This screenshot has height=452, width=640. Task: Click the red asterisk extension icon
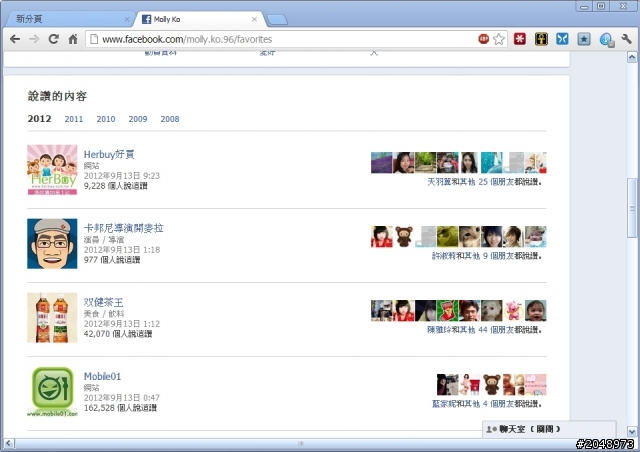click(x=520, y=39)
